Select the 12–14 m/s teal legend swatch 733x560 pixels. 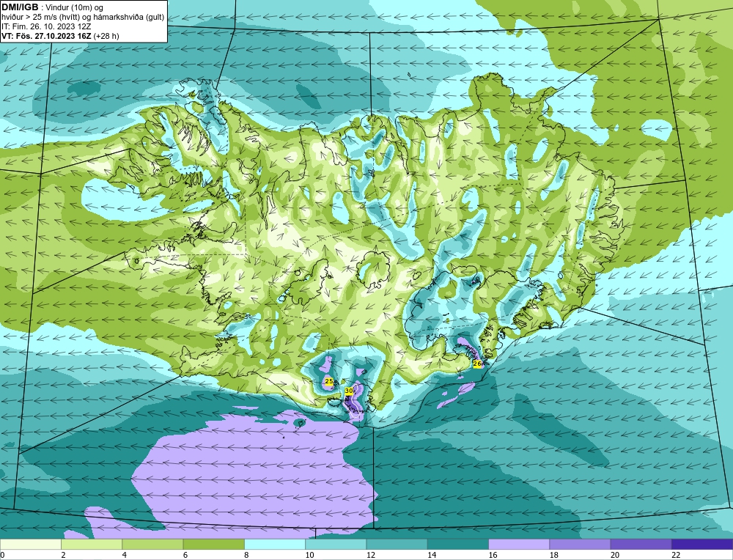397,545
